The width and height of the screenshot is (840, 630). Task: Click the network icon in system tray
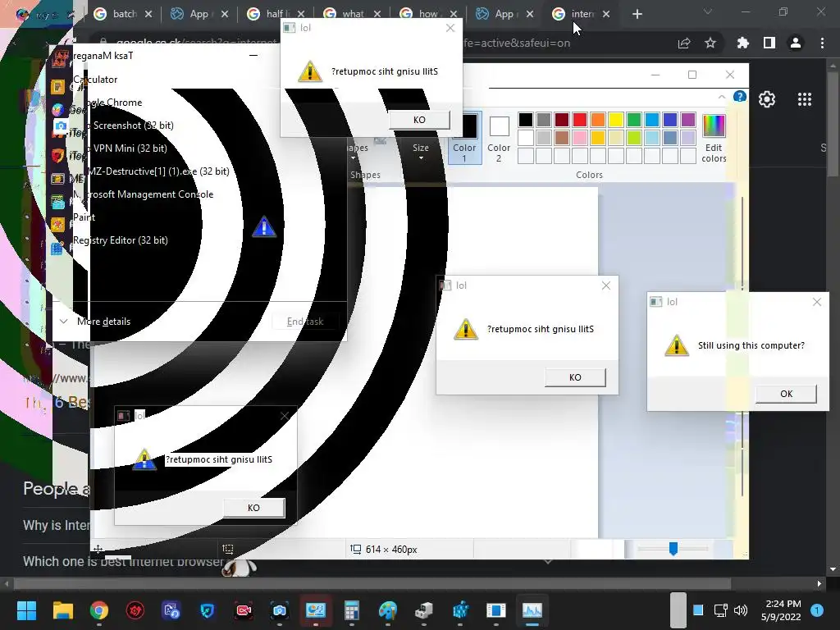720,610
